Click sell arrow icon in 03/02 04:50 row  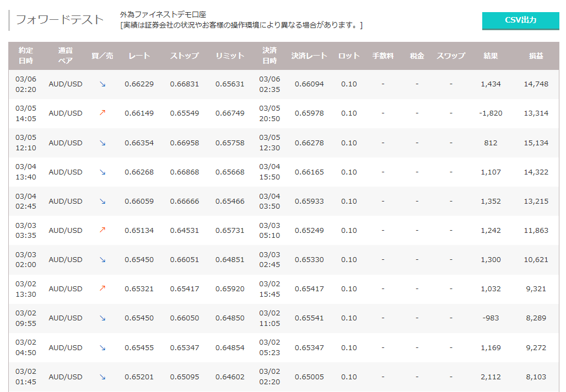103,347
